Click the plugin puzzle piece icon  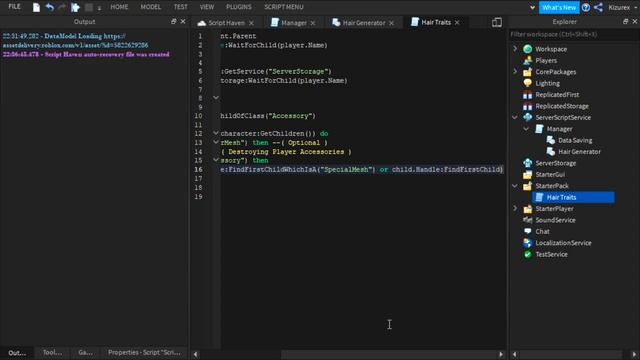click(75, 7)
